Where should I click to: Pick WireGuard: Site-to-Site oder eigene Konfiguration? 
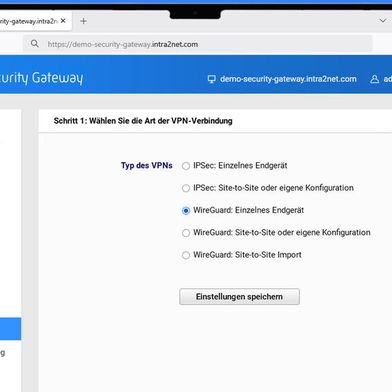click(x=186, y=233)
